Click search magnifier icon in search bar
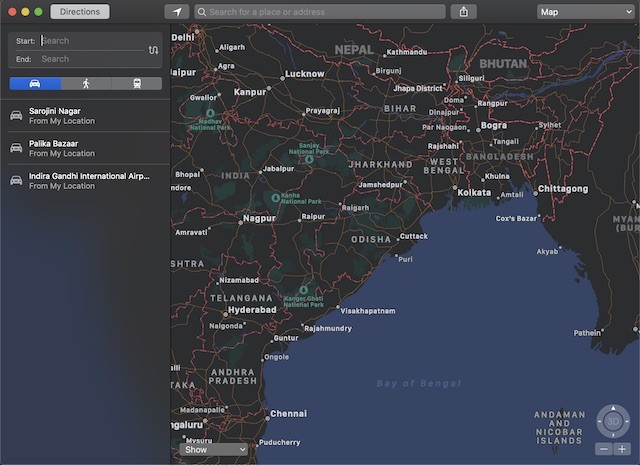Screen dimensions: 640x465 pos(202,12)
